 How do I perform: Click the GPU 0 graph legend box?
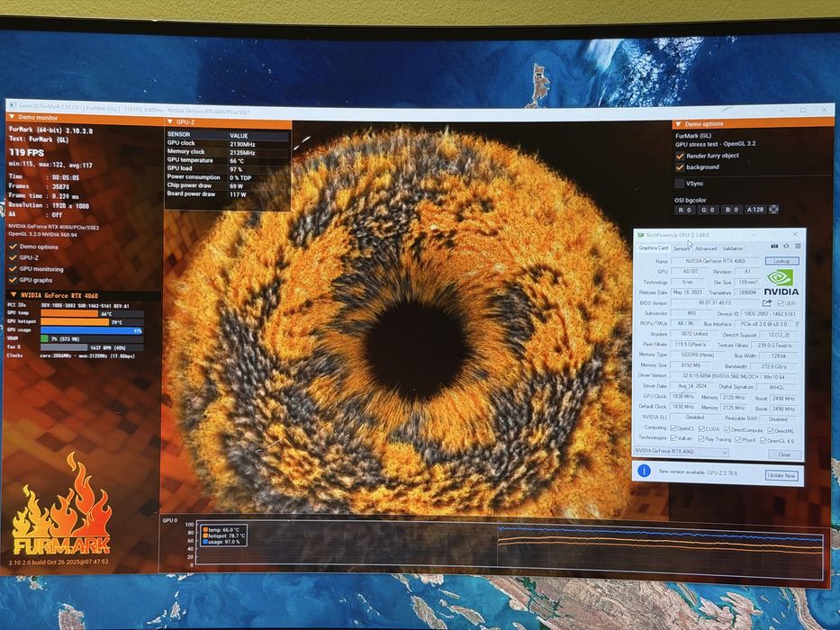[x=224, y=535]
